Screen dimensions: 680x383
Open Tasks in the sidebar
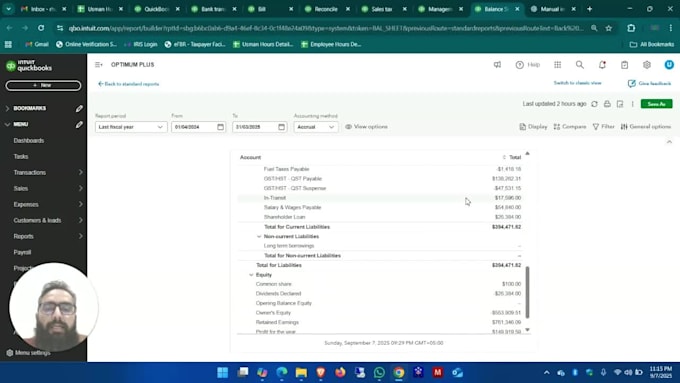pos(21,157)
